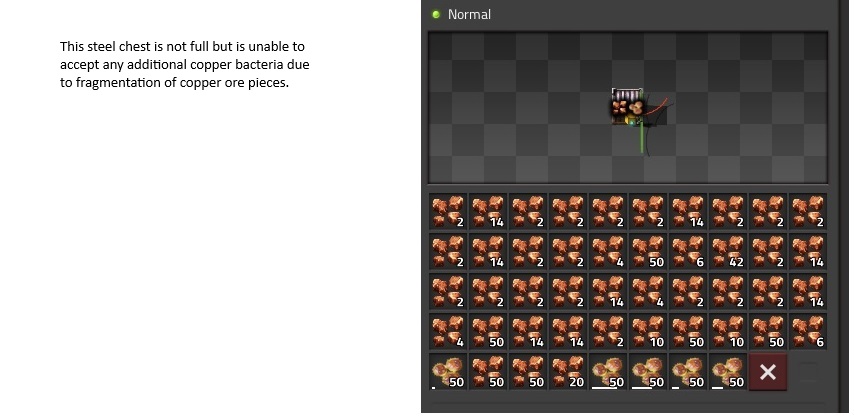Select the first copper bacteria stack in bottom row
This screenshot has height=419, width=854.
448,372
